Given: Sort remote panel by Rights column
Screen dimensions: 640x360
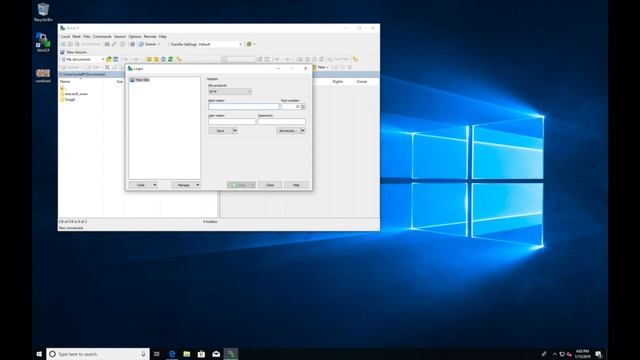Looking at the screenshot, I should tap(338, 82).
